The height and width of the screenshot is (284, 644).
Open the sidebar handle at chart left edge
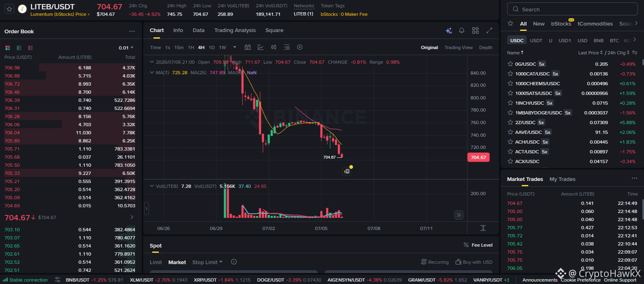tap(147, 209)
